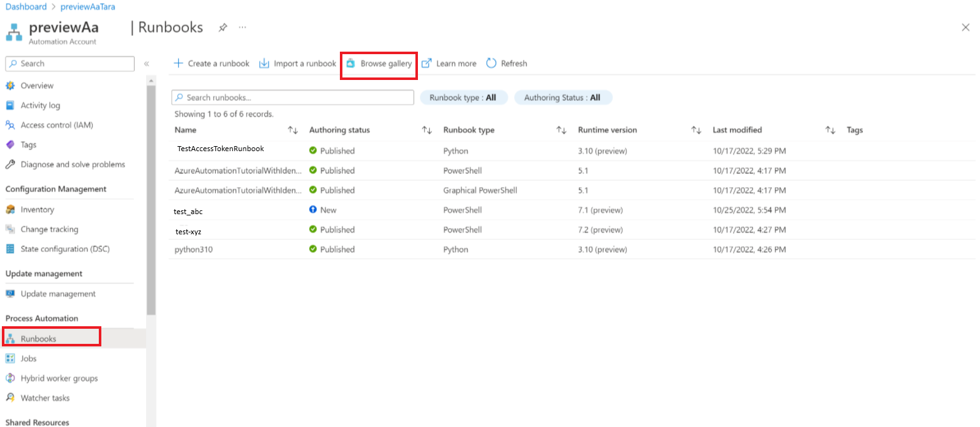Image resolution: width=980 pixels, height=427 pixels.
Task: Click the plus icon of Create a runbook
Action: (x=178, y=64)
